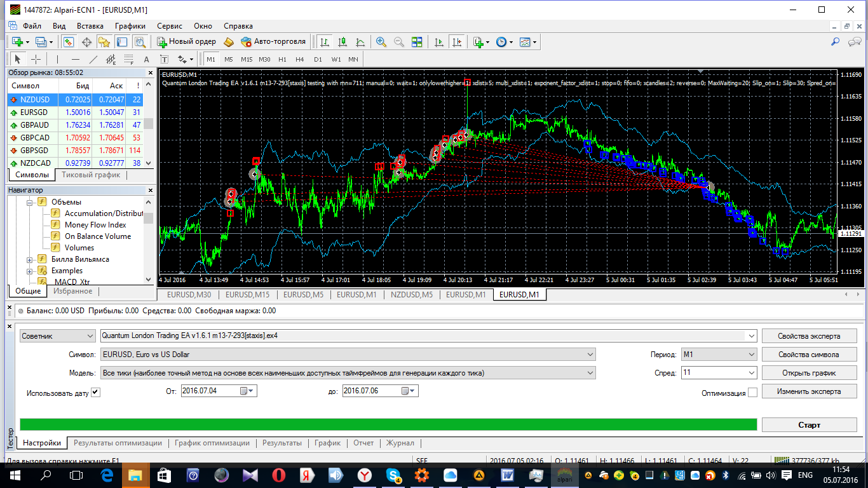
Task: Select EURSGD row in market watch
Action: pos(75,112)
